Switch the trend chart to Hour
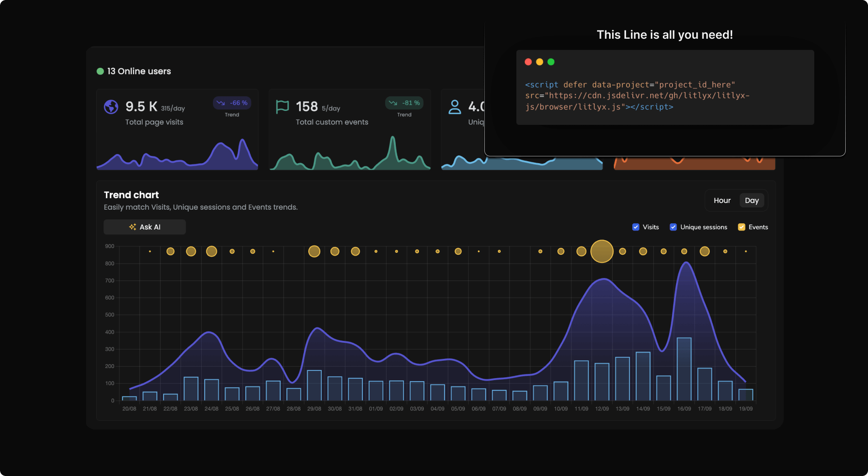Image resolution: width=868 pixels, height=476 pixels. pyautogui.click(x=722, y=200)
